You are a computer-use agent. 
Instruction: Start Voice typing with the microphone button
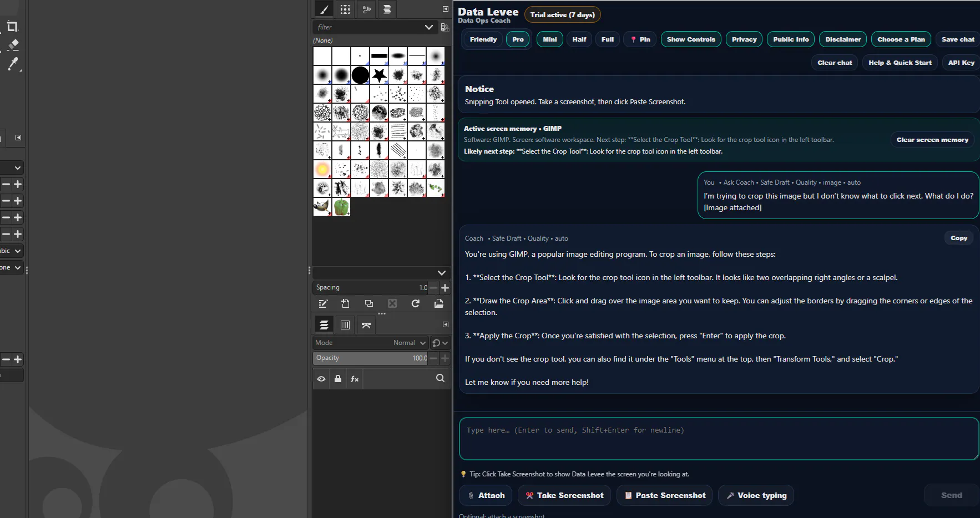pyautogui.click(x=756, y=495)
